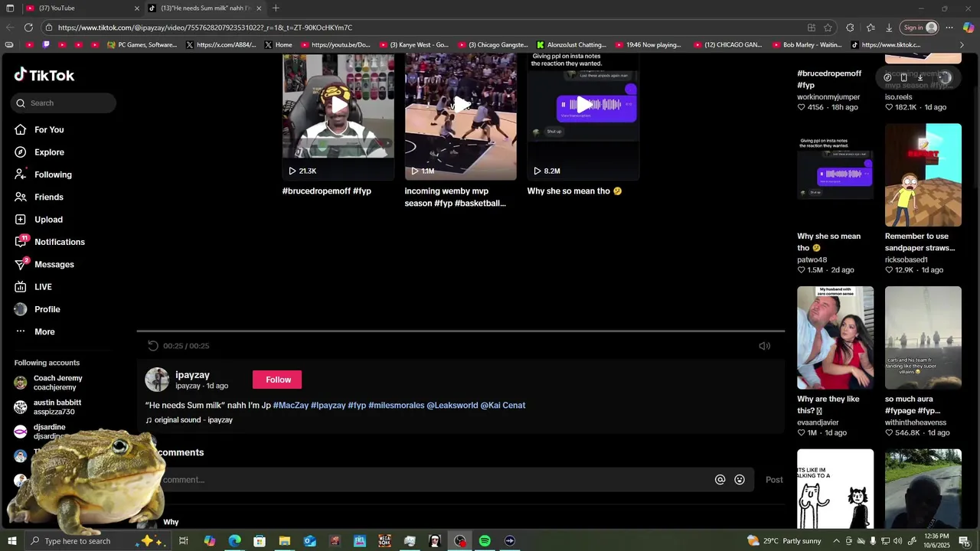
Task: Click the Post comment button
Action: point(774,480)
